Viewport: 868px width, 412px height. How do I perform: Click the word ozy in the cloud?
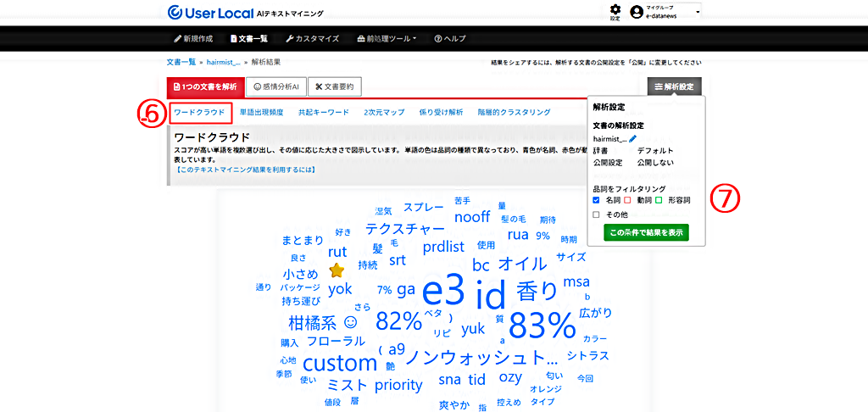[510, 378]
